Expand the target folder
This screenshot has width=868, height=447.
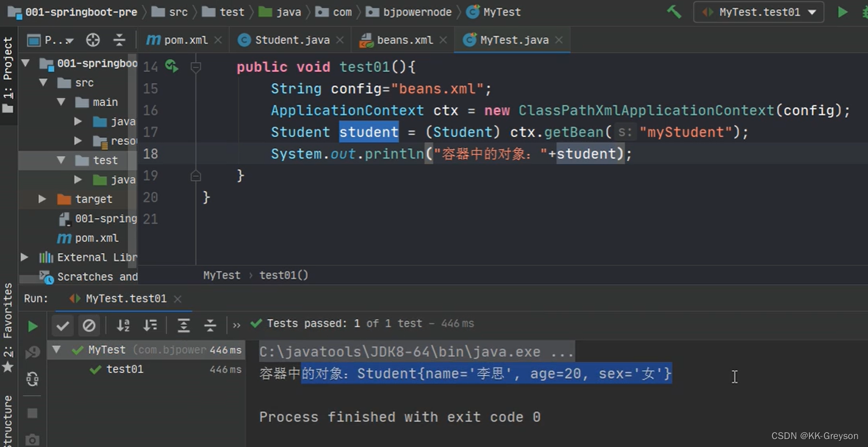click(x=42, y=199)
